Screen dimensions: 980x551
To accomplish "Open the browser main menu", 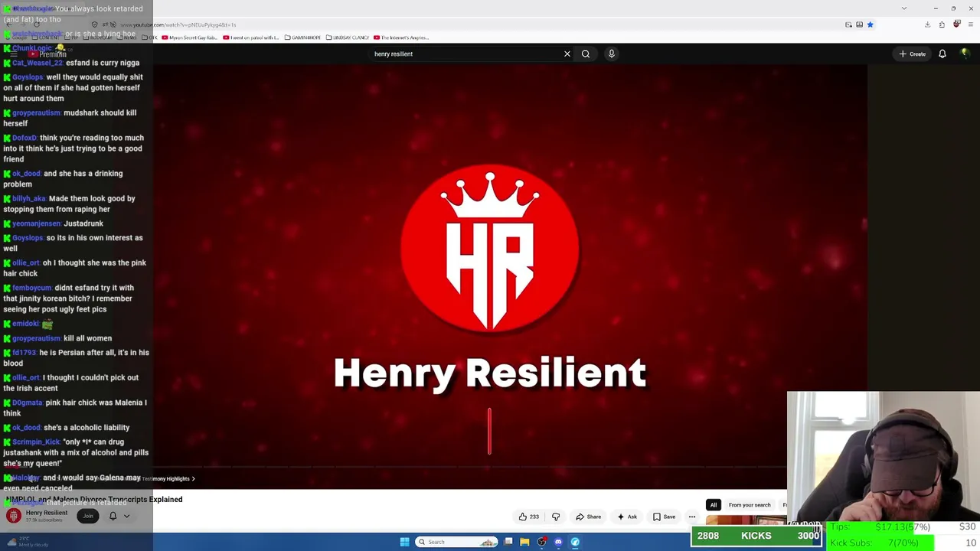I will (970, 24).
